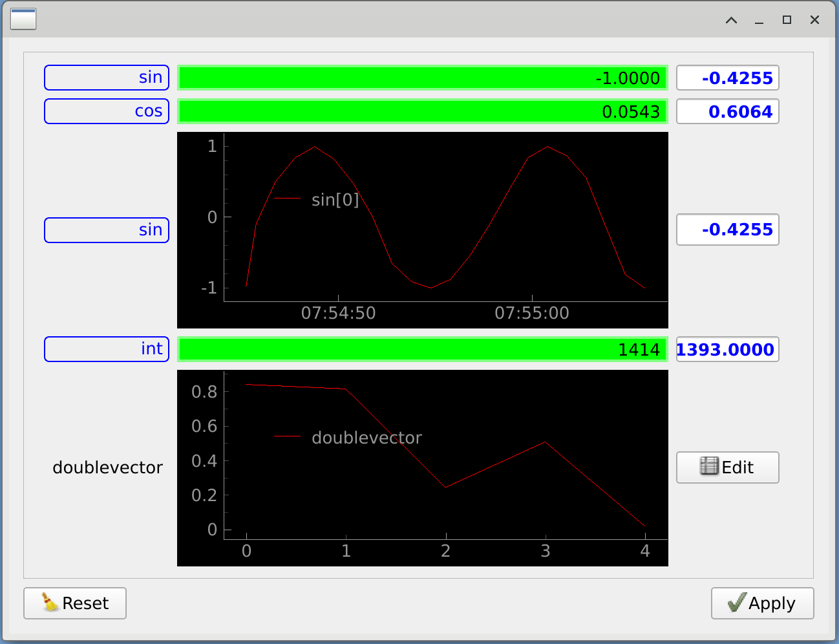Click the sin label in the top row

click(107, 78)
